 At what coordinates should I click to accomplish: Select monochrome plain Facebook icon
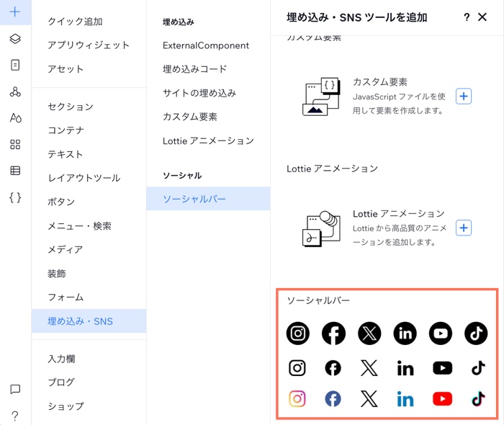(333, 368)
